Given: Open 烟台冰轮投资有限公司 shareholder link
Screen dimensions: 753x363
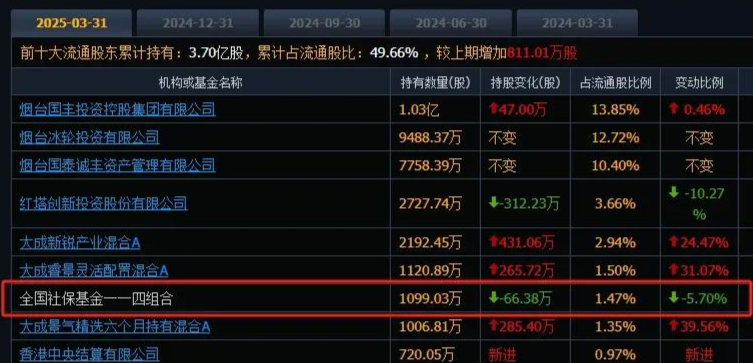Looking at the screenshot, I should 89,138.
